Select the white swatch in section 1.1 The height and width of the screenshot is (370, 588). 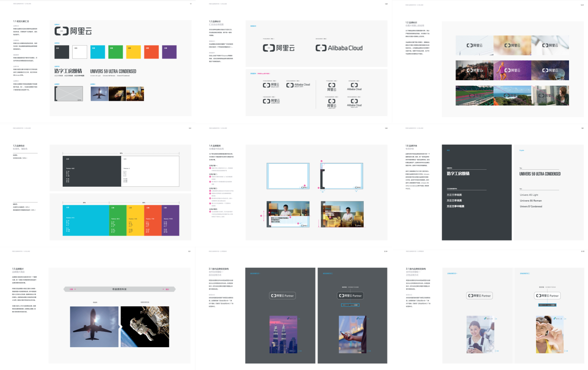pos(80,52)
